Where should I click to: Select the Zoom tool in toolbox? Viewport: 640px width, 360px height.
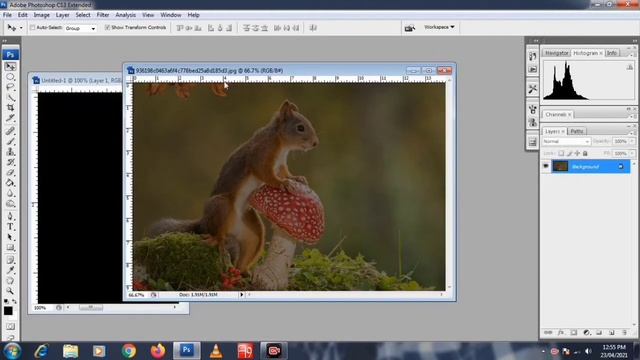10,291
